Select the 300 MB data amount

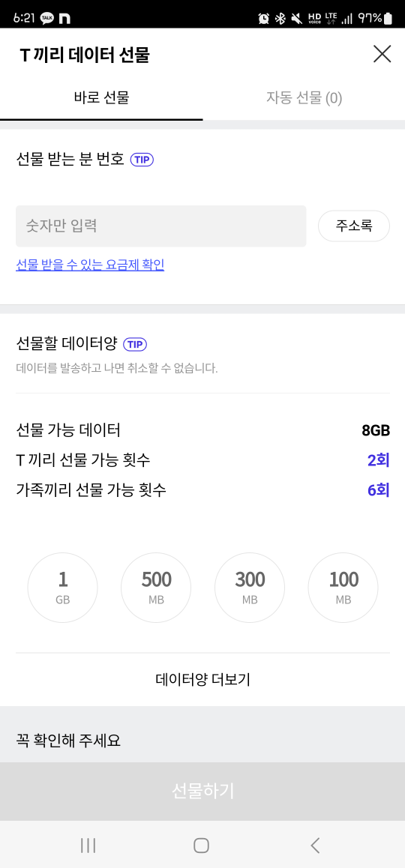[250, 588]
